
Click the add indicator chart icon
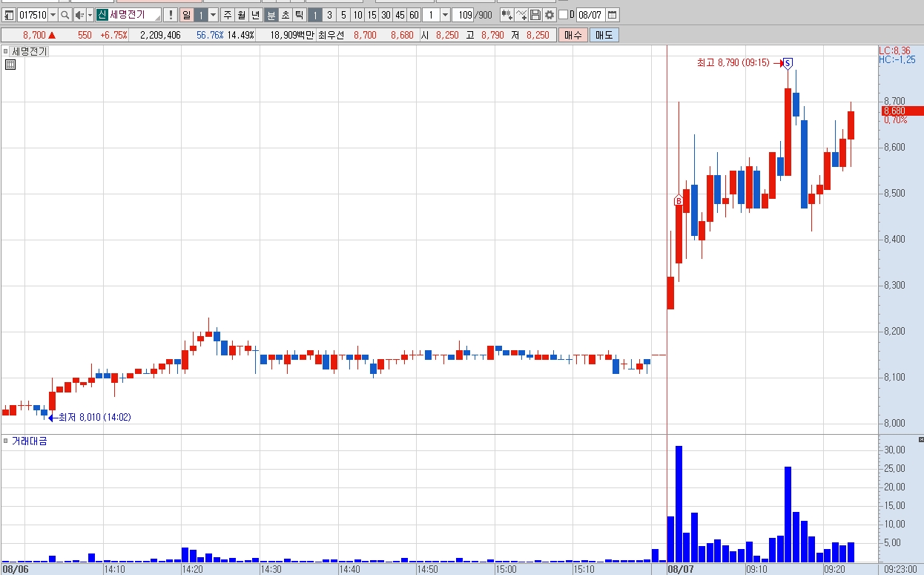(x=521, y=15)
